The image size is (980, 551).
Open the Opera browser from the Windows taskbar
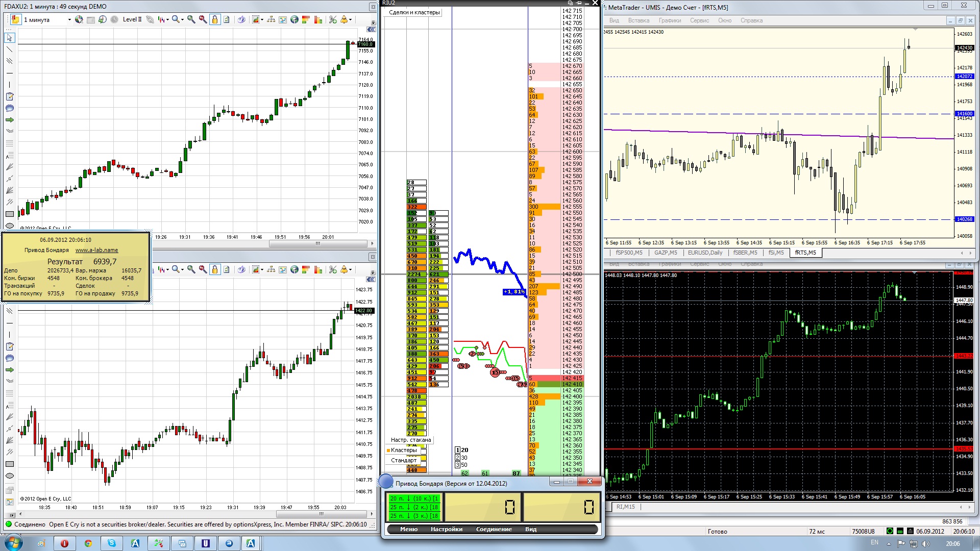(64, 543)
